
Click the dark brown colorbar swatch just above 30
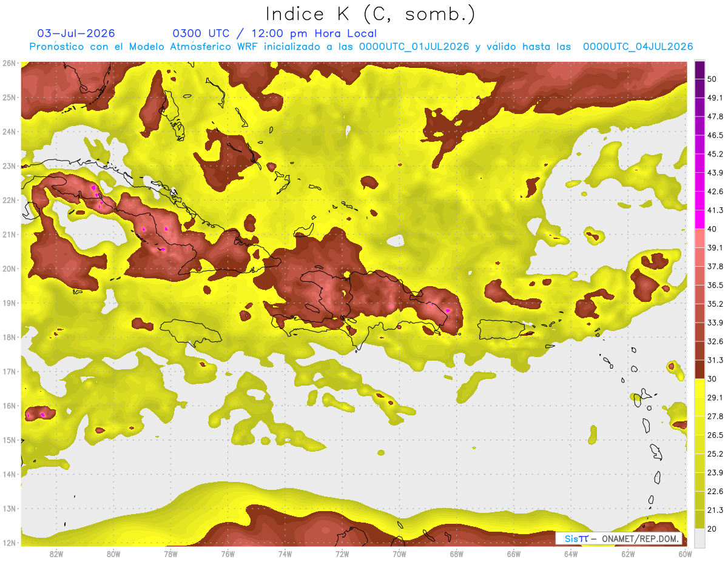(699, 369)
